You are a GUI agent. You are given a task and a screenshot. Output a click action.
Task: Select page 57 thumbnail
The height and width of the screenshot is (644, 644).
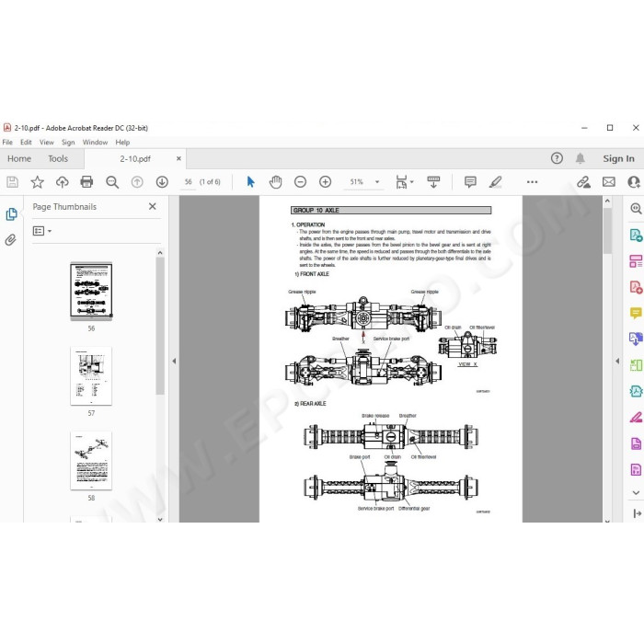91,375
